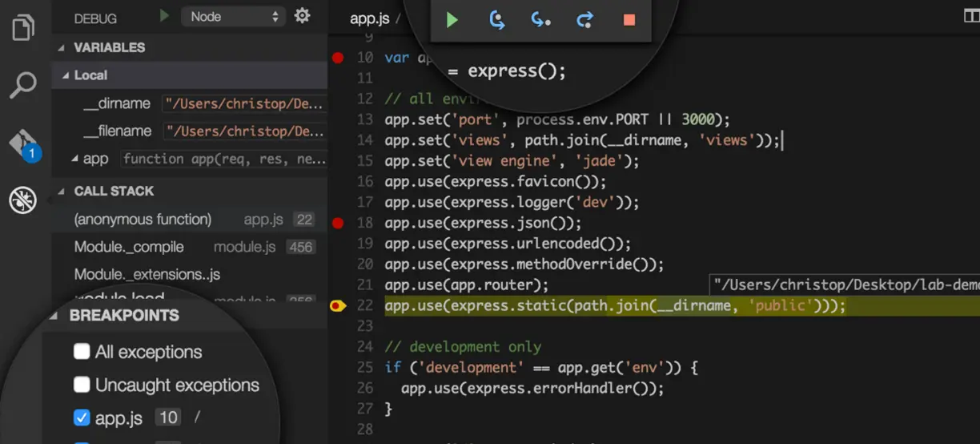Open the Explorer view in the activity bar
The height and width of the screenshot is (444, 980).
[23, 27]
